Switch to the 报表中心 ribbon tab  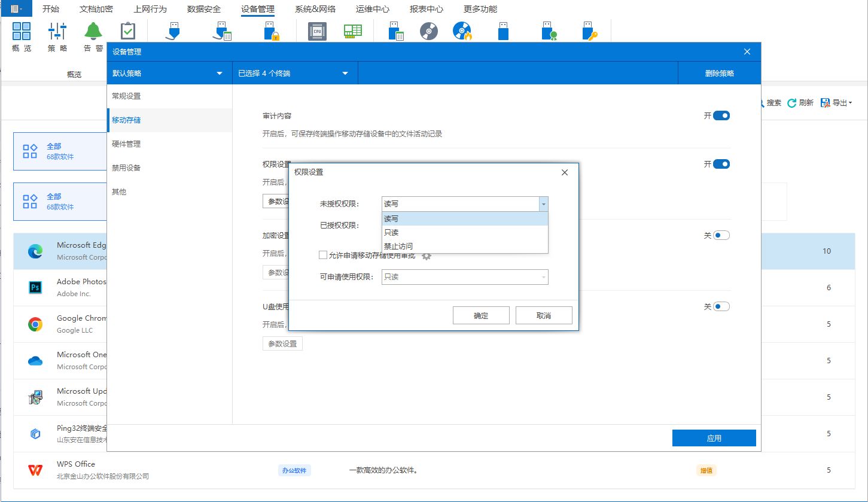click(x=427, y=9)
